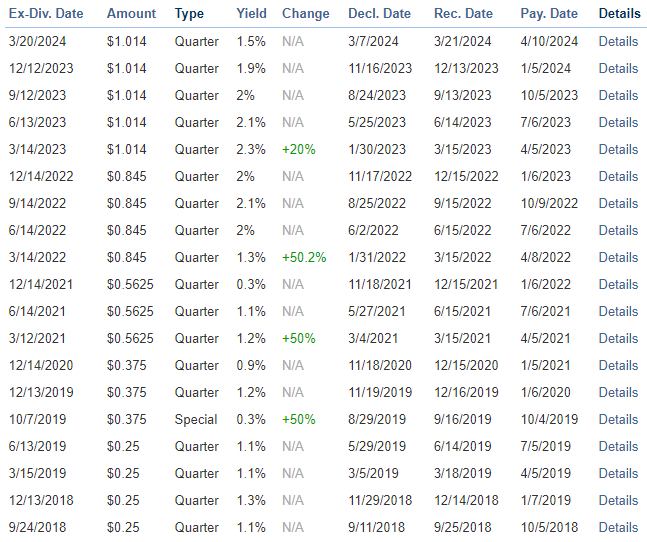Open Details for the 3/20/2024 dividend

(618, 41)
